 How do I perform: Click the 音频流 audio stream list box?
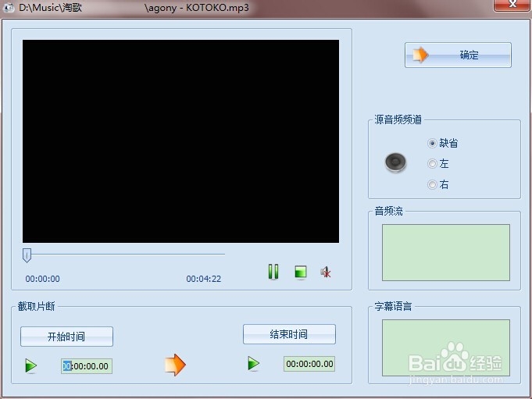click(446, 252)
